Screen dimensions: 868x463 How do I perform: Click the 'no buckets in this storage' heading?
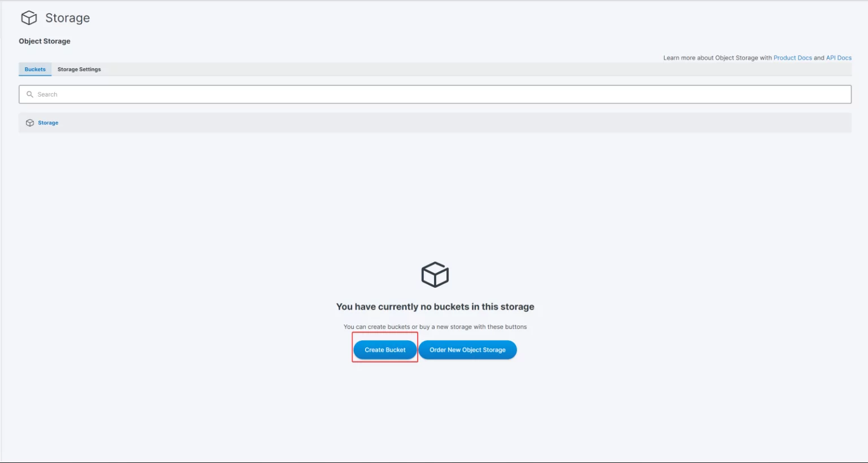click(x=435, y=307)
